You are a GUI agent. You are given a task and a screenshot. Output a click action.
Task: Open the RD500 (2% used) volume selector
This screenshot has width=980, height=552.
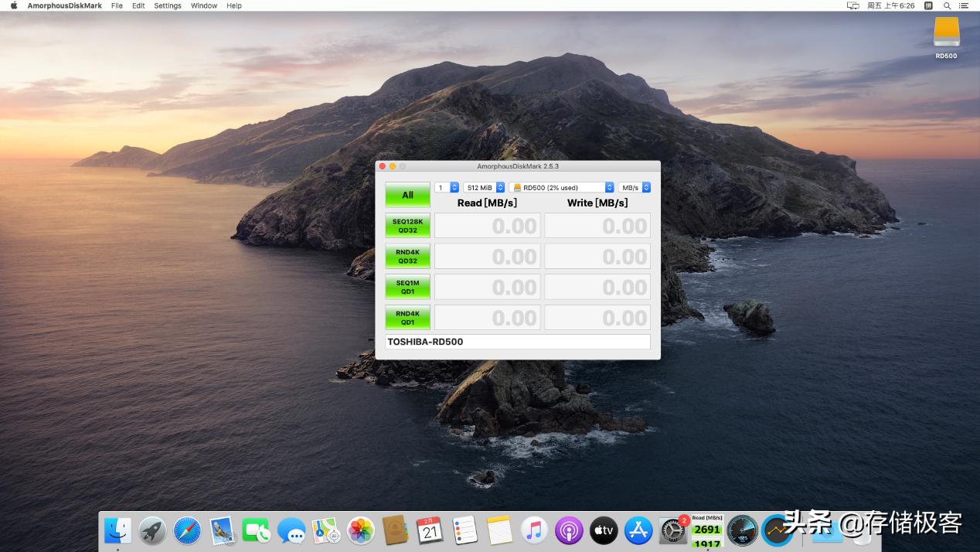562,188
